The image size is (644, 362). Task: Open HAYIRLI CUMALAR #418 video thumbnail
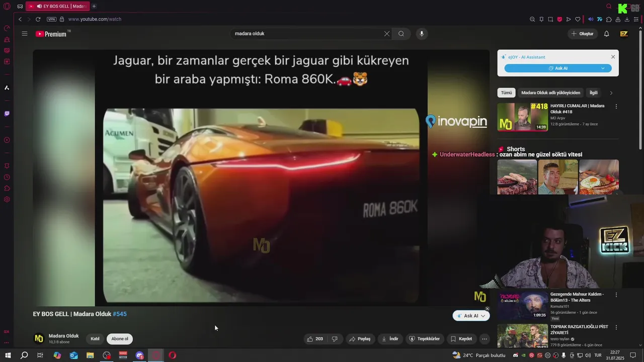pos(523,117)
